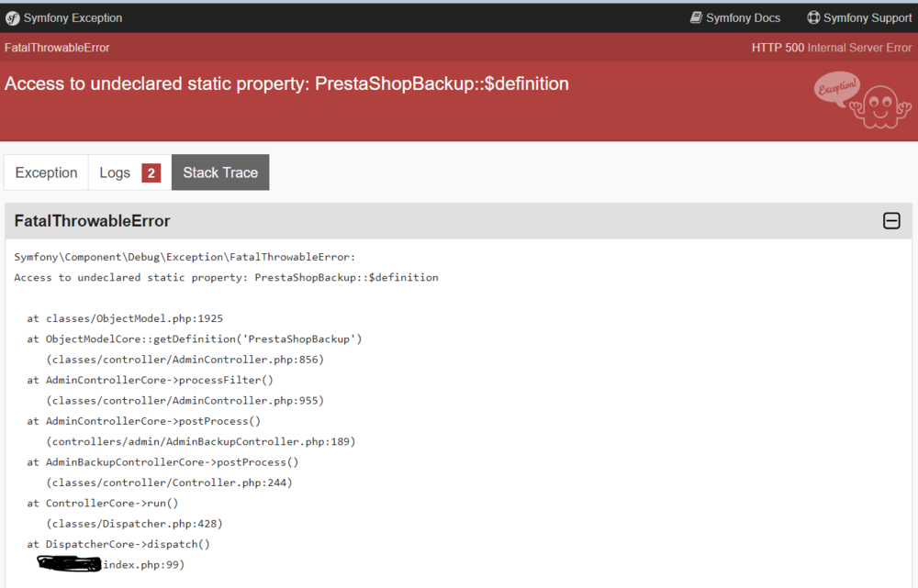Click the red Logs count badge
Viewport: 918px width, 588px height.
(x=151, y=172)
